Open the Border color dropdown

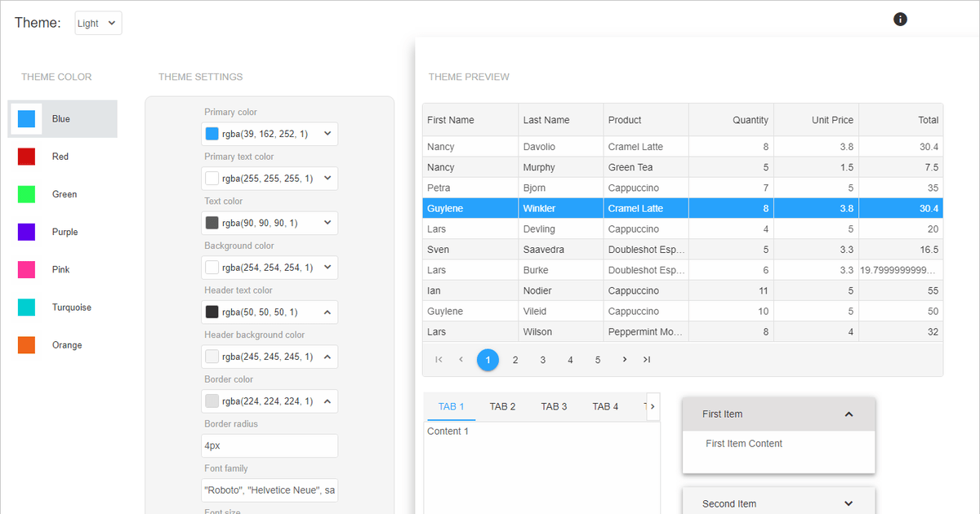pos(326,401)
